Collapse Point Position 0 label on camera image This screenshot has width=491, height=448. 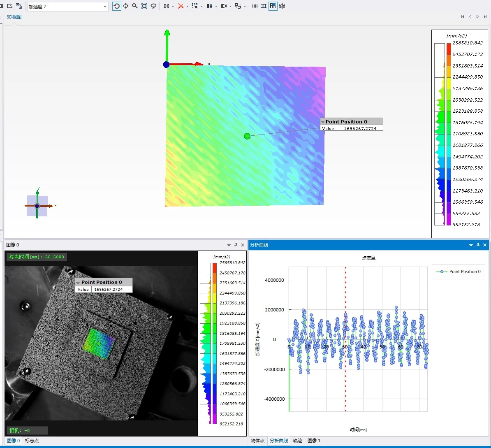point(78,283)
